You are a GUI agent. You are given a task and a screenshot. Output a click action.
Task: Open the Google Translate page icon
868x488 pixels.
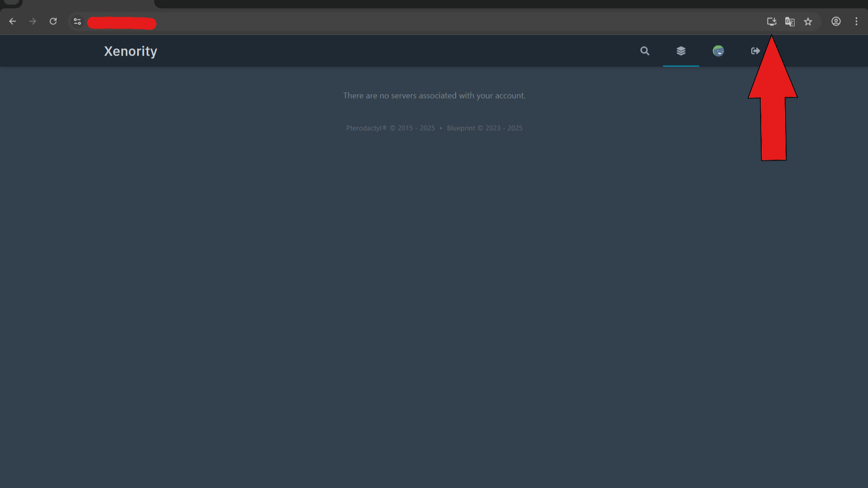tap(790, 22)
